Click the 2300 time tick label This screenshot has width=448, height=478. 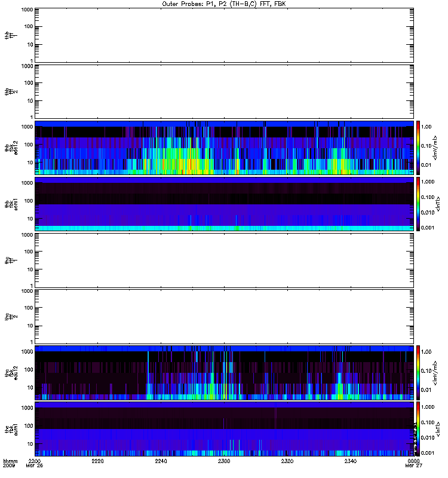click(224, 461)
